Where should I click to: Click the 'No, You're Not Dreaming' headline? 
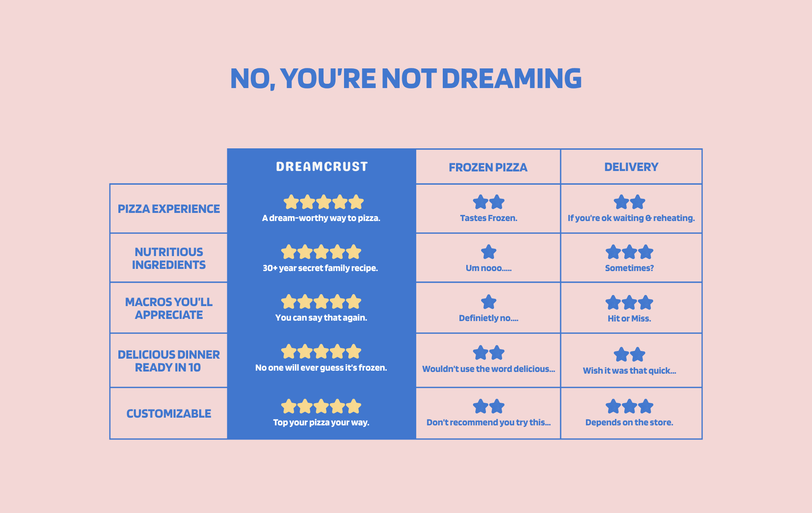pos(406,79)
